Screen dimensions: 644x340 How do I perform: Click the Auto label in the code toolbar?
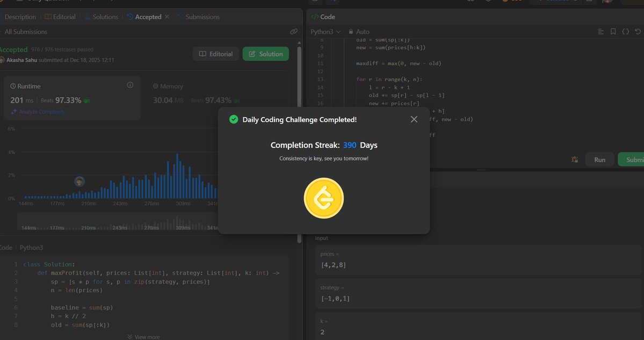(x=363, y=32)
